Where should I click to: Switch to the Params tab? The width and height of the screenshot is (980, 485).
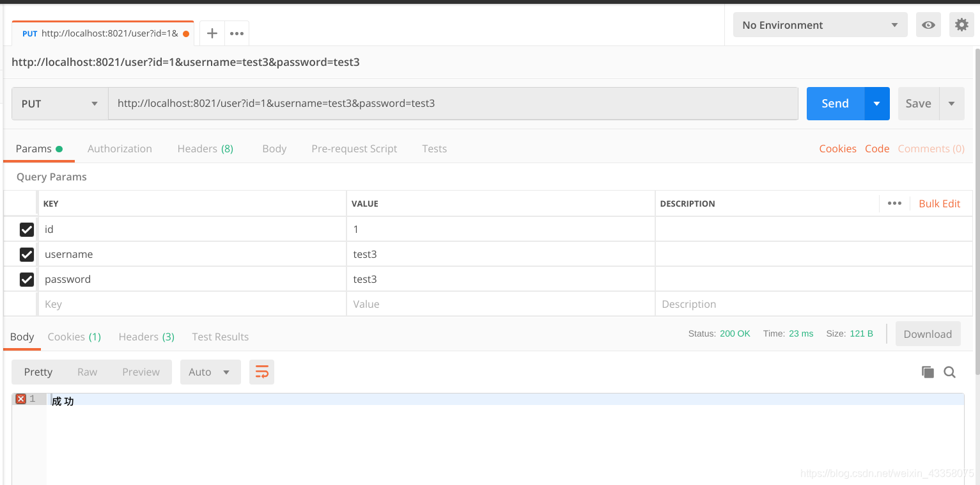(39, 148)
